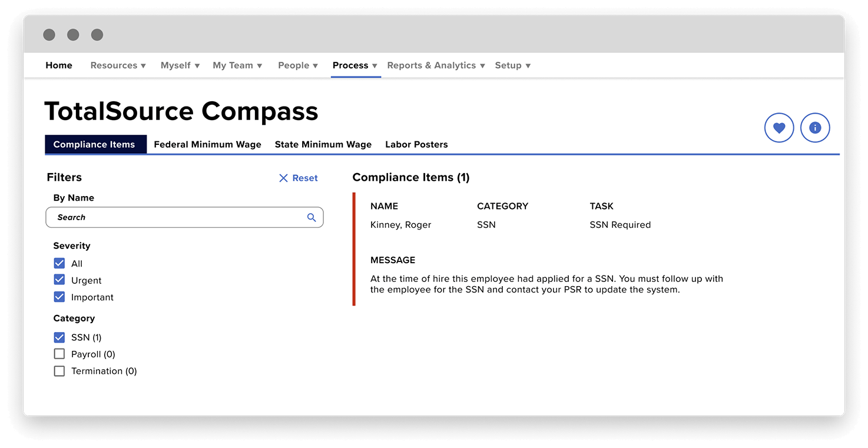Go to the Home menu item
The height and width of the screenshot is (448, 868).
tap(59, 65)
